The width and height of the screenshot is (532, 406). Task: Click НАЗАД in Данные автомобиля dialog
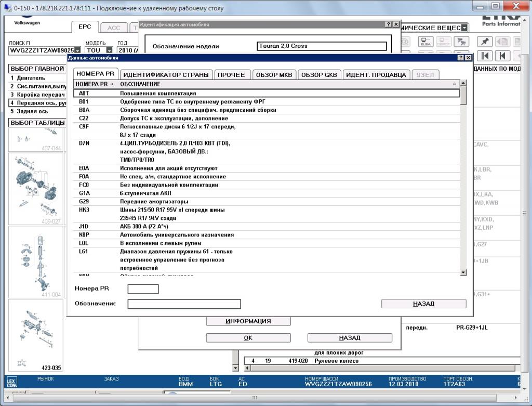point(424,304)
